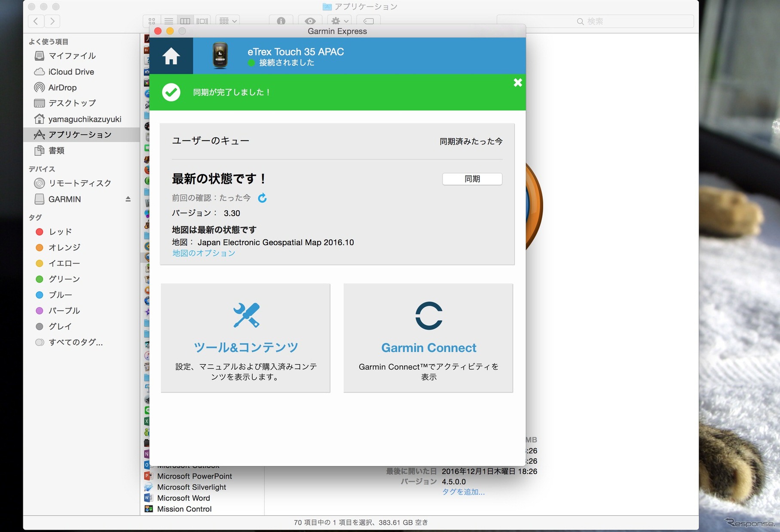Go forward in Finder window
Screen dimensions: 780x532
tap(52, 21)
